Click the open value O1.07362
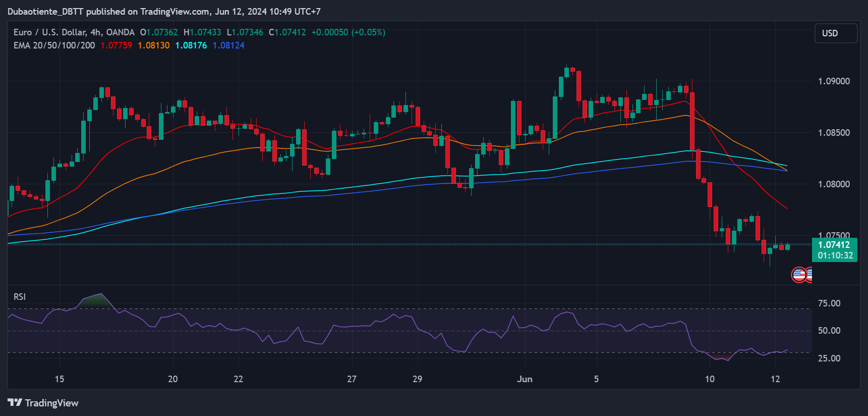 tap(159, 32)
